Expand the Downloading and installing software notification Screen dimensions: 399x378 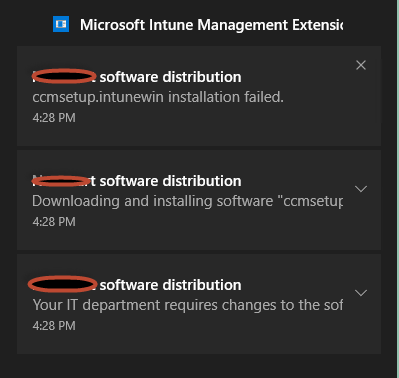[x=361, y=189]
